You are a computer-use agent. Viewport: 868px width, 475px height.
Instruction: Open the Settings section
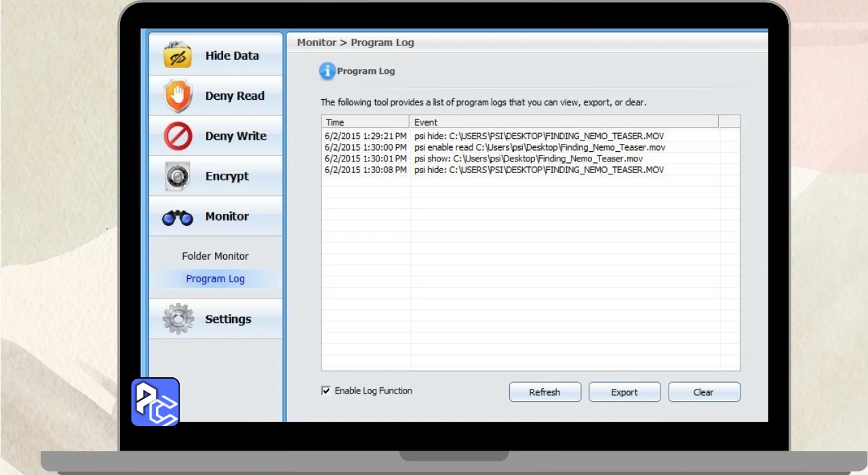[x=216, y=319]
